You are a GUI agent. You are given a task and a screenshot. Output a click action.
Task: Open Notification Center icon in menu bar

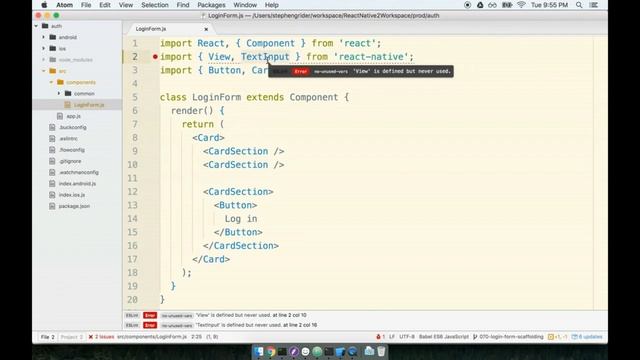[x=594, y=5]
